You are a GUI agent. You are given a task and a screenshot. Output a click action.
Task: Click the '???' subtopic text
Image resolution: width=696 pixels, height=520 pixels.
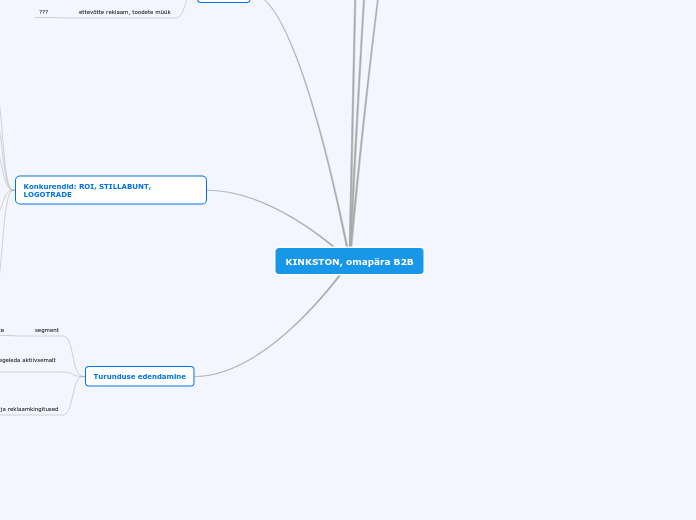44,12
